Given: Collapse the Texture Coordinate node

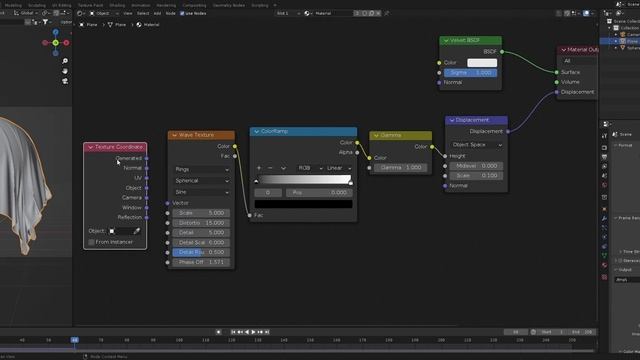Looking at the screenshot, I should tap(90, 147).
